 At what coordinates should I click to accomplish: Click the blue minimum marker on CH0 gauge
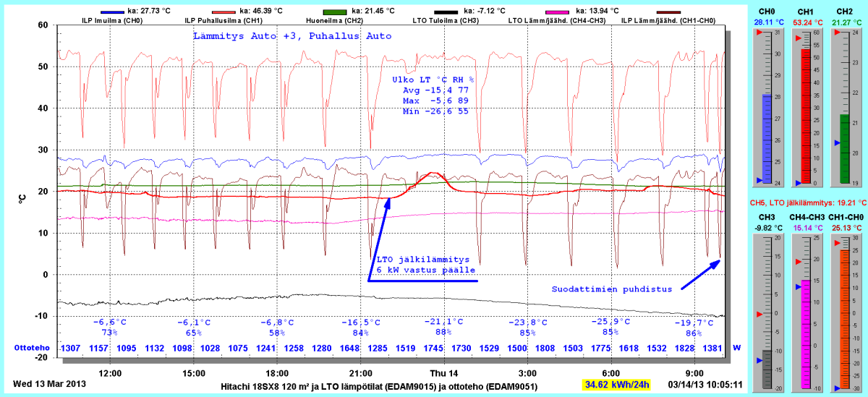pyautogui.click(x=759, y=180)
